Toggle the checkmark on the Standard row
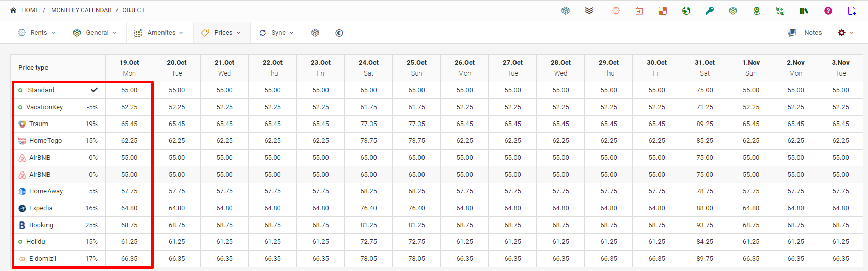868x271 pixels. (x=94, y=90)
